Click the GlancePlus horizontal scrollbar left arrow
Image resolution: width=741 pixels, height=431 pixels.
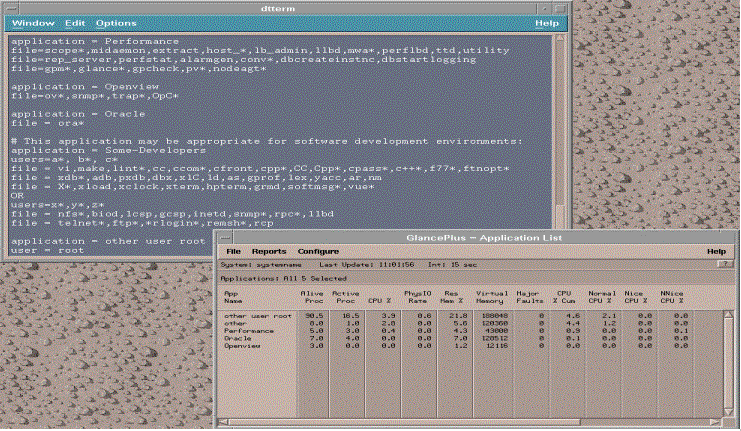pyautogui.click(x=222, y=423)
